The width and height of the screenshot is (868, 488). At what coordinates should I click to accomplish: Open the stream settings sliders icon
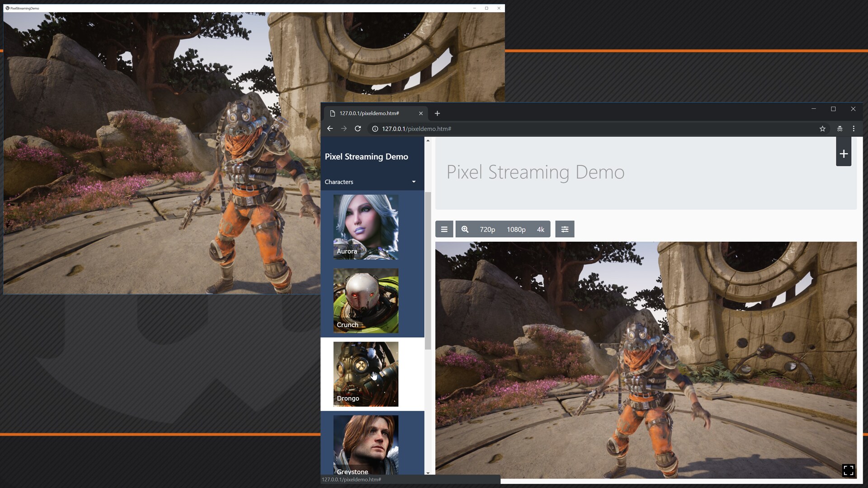coord(564,229)
